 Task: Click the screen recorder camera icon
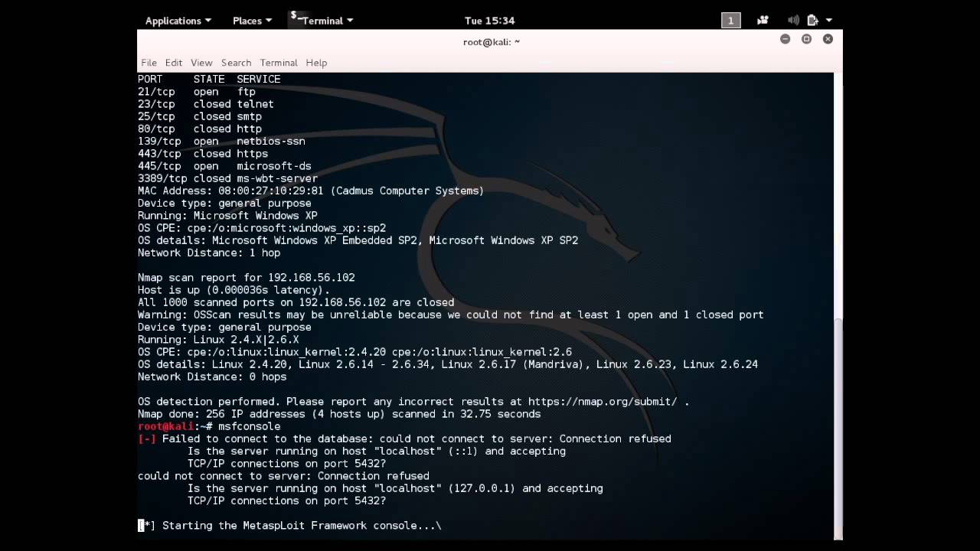tap(763, 21)
